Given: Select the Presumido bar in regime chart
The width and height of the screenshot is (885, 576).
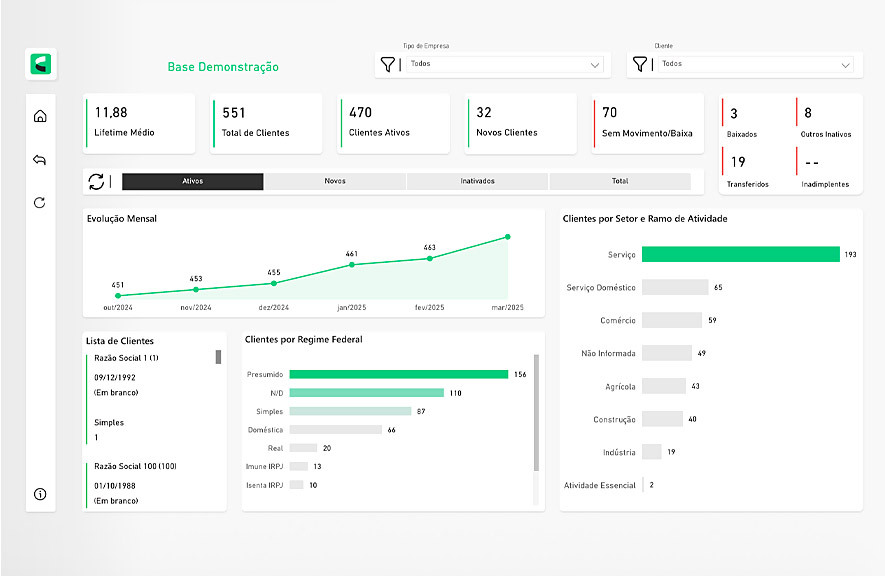Looking at the screenshot, I should [398, 374].
